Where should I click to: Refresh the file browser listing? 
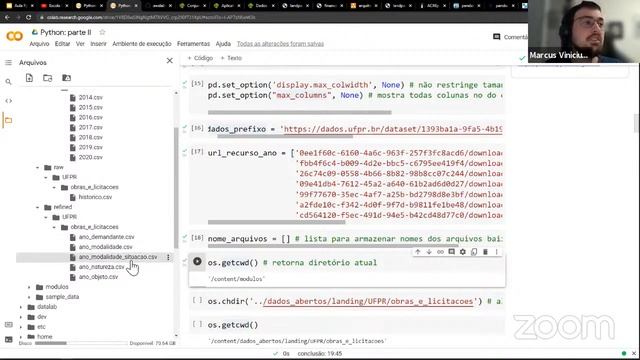point(48,78)
